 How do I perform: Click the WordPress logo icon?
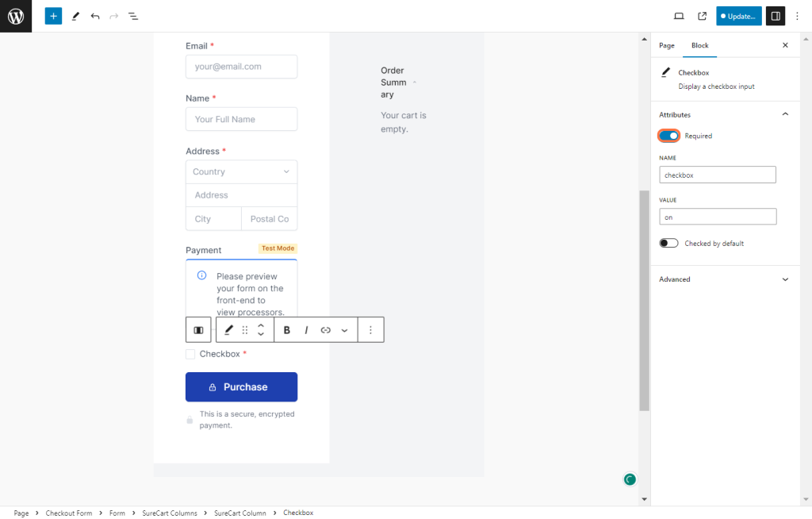click(16, 16)
